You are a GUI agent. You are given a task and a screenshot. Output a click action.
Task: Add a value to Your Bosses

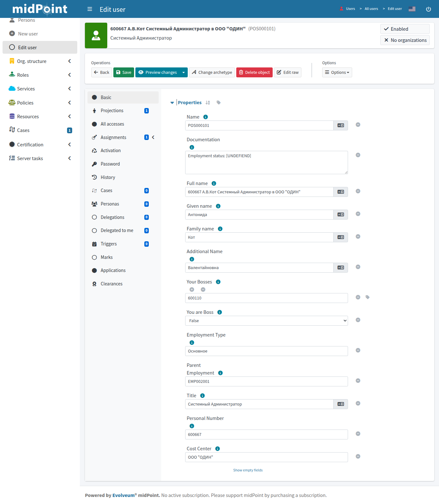click(192, 290)
